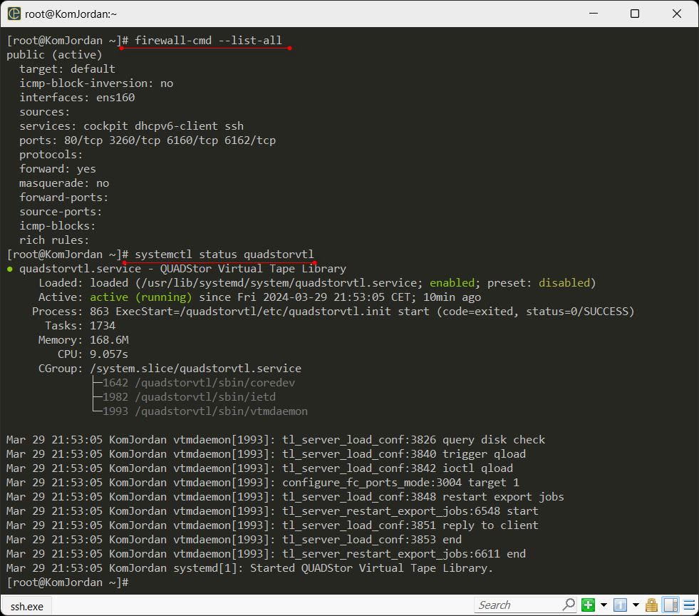
Task: Click the systemctl status quadstorvtl command
Action: pyautogui.click(x=224, y=255)
